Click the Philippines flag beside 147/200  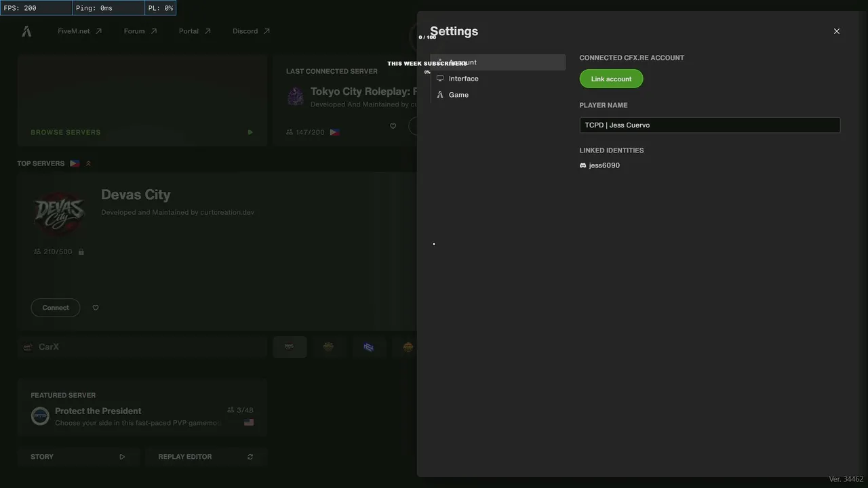[335, 132]
